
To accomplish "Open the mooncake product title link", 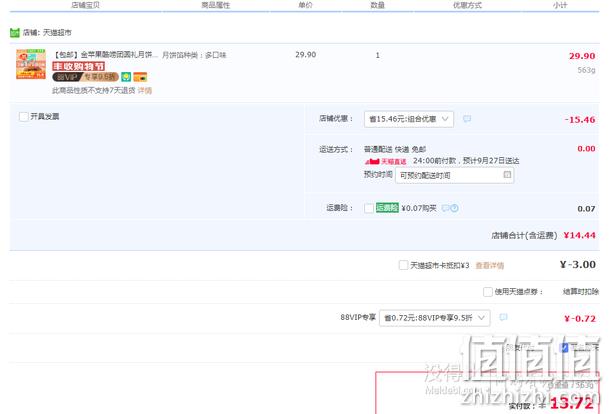I will pyautogui.click(x=105, y=55).
